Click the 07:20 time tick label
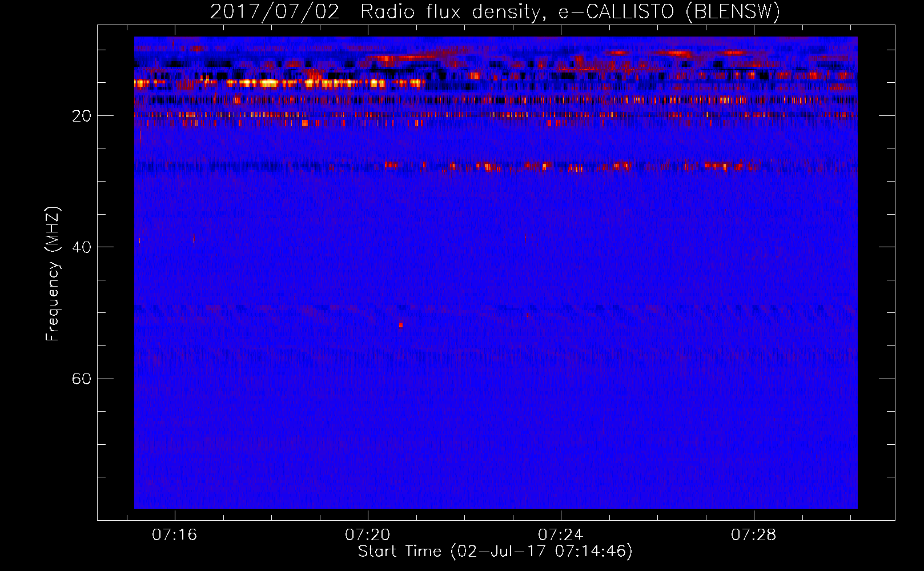This screenshot has height=571, width=924. 368,534
